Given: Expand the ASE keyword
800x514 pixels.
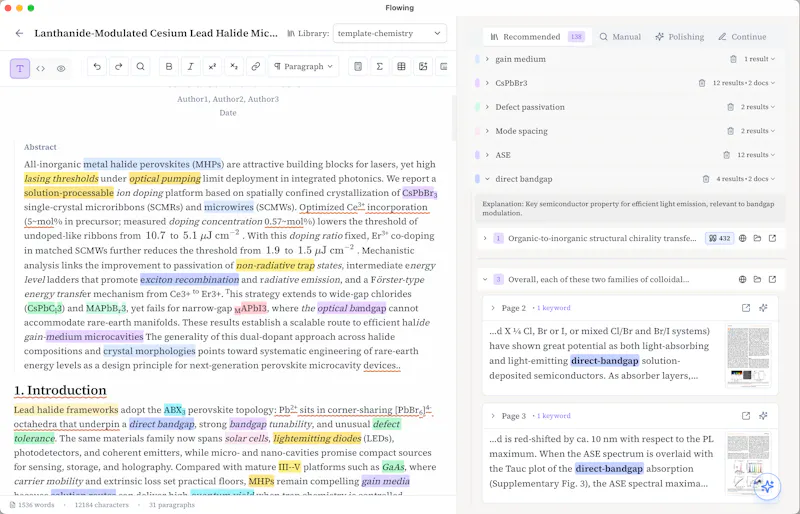Looking at the screenshot, I should pyautogui.click(x=487, y=155).
